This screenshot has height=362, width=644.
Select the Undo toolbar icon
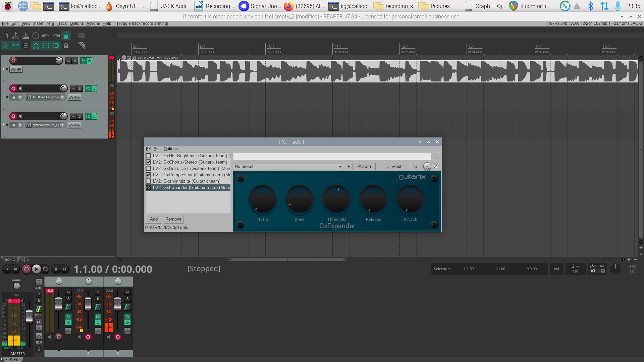tap(46, 35)
